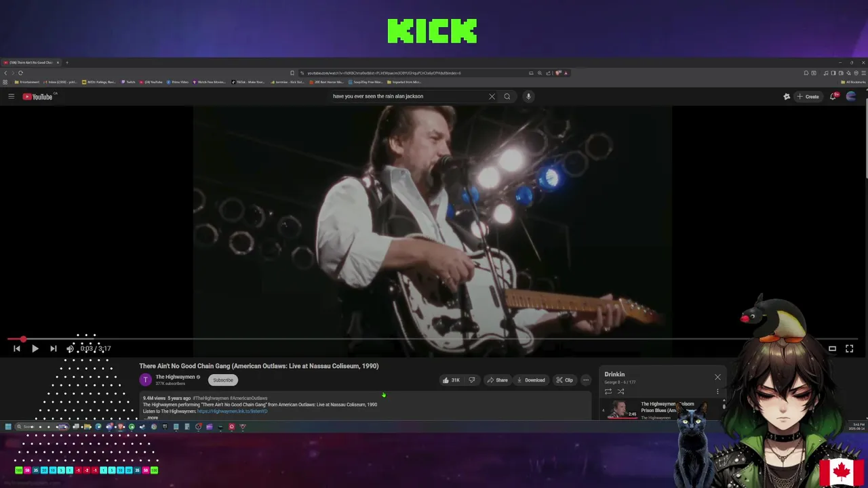Open the YouTube hamburger guide menu
The height and width of the screenshot is (488, 868).
[11, 96]
